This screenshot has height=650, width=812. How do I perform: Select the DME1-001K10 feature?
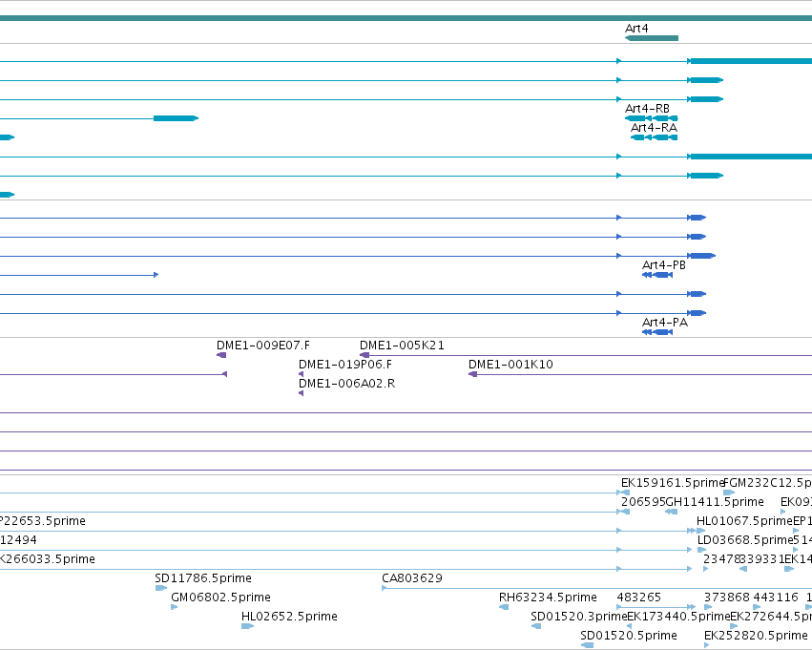(640, 374)
